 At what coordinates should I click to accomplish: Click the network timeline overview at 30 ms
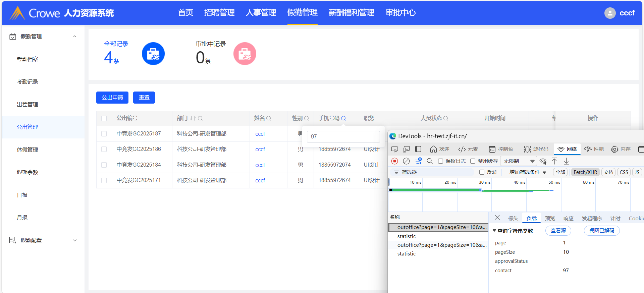484,194
